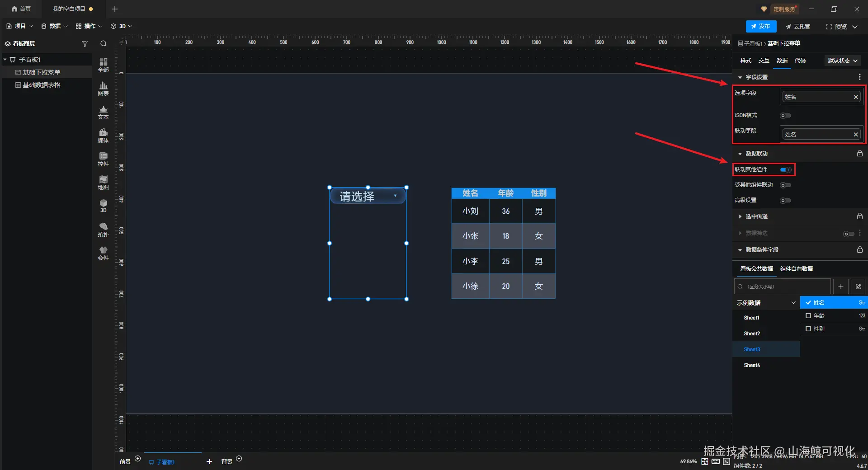The image size is (868, 470).
Task: Click the lock icon beside 数据联动
Action: (x=859, y=154)
